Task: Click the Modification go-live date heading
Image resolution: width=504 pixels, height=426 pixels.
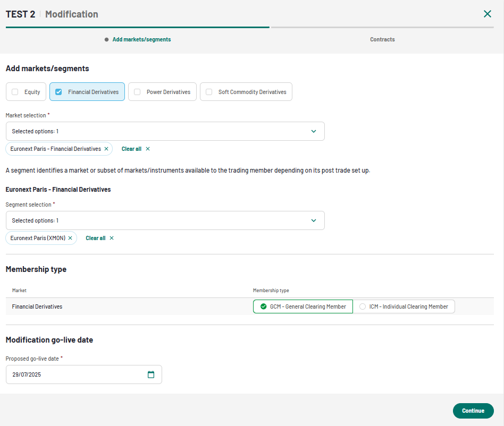Action: [49, 340]
